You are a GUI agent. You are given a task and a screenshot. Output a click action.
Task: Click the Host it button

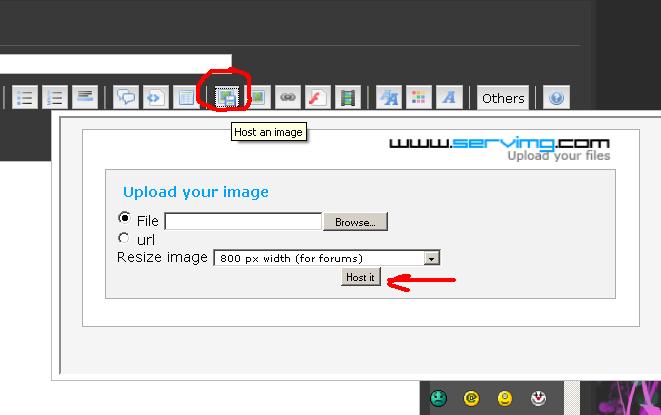click(x=360, y=277)
